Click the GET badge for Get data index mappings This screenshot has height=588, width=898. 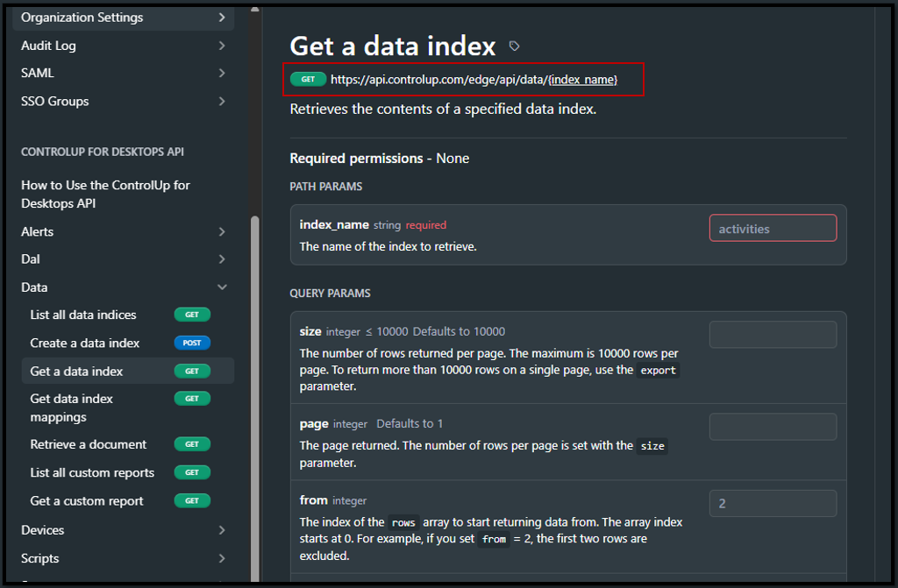192,399
